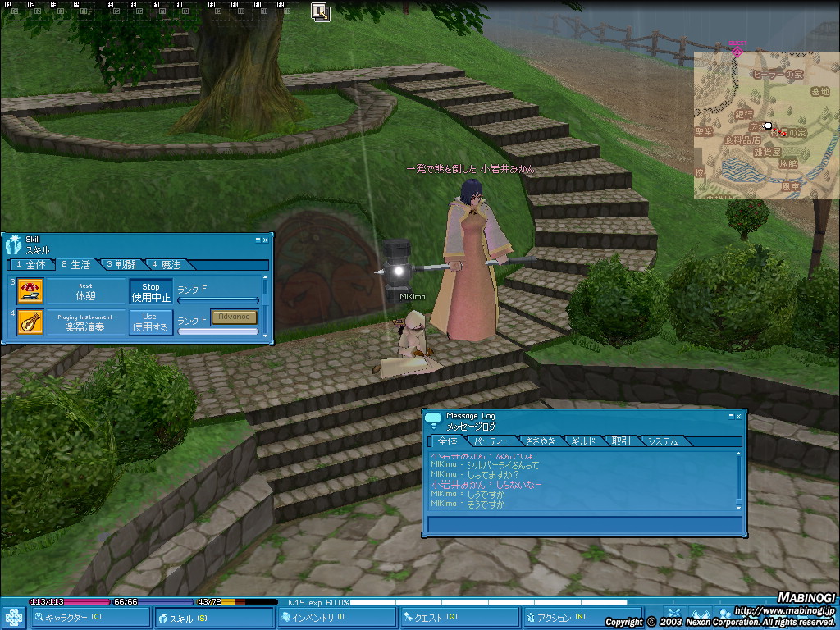Screen dimensions: 840x630
Task: Click the Skill window hands icon
Action: click(x=13, y=244)
